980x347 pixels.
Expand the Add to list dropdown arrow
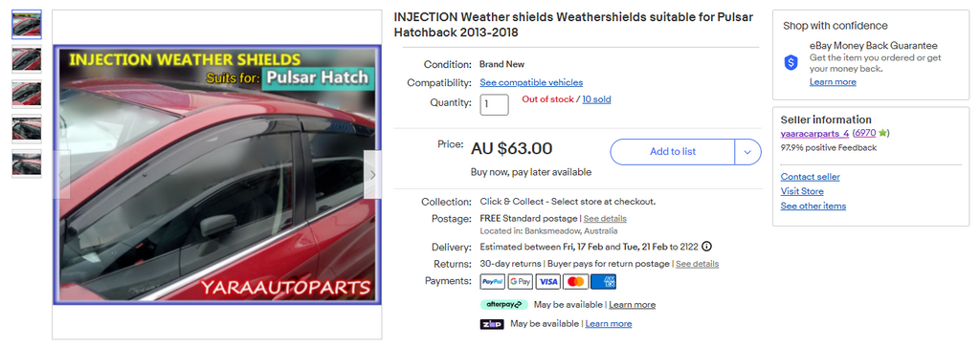coord(747,152)
